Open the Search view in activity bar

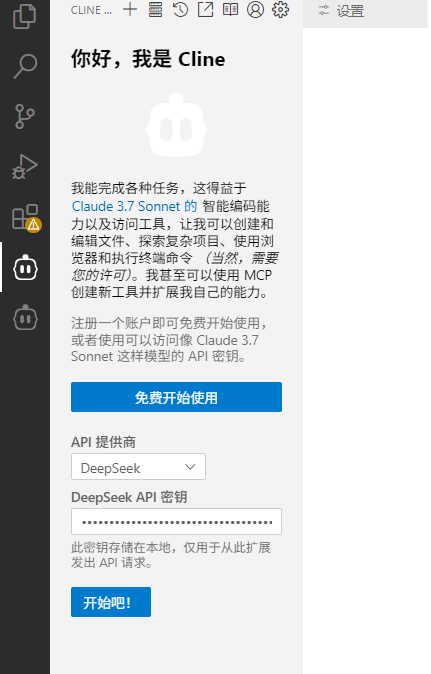(x=25, y=66)
